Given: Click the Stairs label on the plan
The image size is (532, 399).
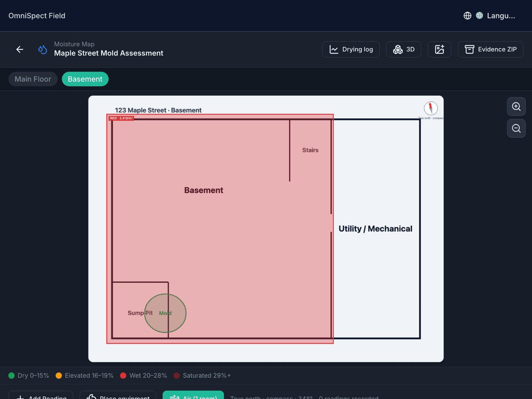Looking at the screenshot, I should [310, 150].
